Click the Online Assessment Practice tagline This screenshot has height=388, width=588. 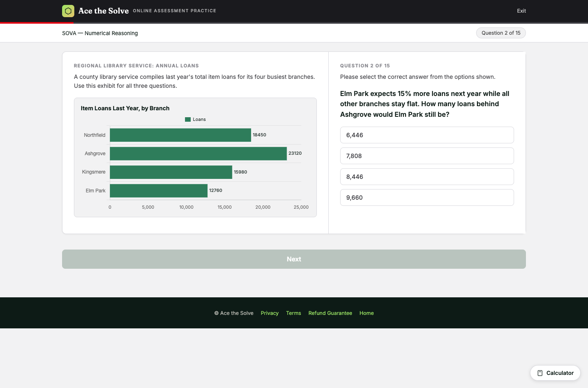(174, 11)
